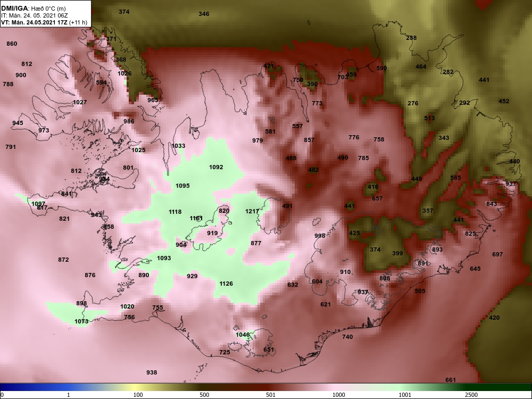Click the freezing level value 1095
This screenshot has width=532, height=399.
point(182,186)
